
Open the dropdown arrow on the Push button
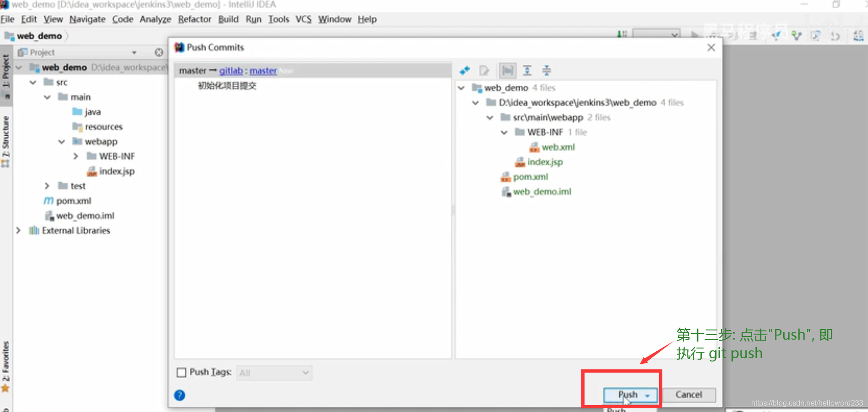pyautogui.click(x=648, y=395)
